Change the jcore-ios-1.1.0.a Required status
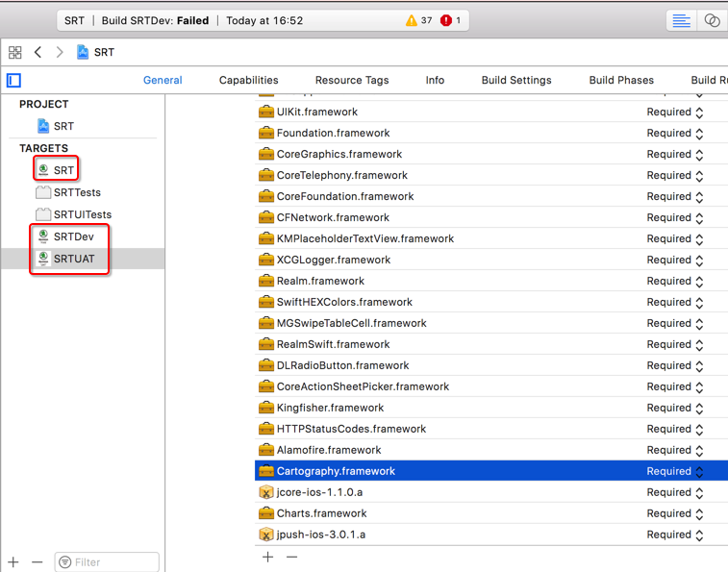The width and height of the screenshot is (728, 572). (675, 492)
